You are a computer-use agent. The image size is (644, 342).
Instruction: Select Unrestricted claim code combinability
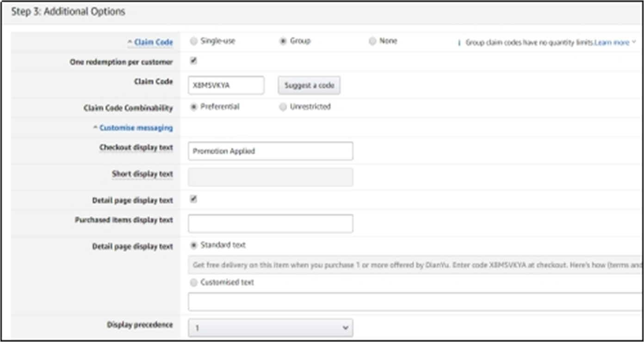tap(283, 107)
